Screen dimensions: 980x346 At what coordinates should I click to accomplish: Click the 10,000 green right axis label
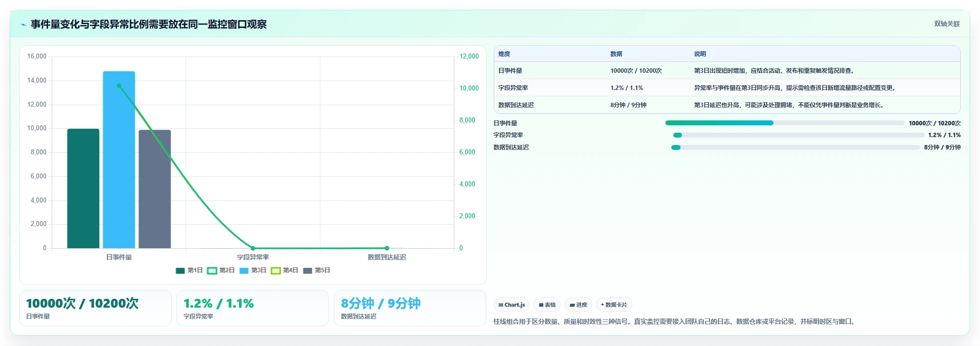[469, 88]
